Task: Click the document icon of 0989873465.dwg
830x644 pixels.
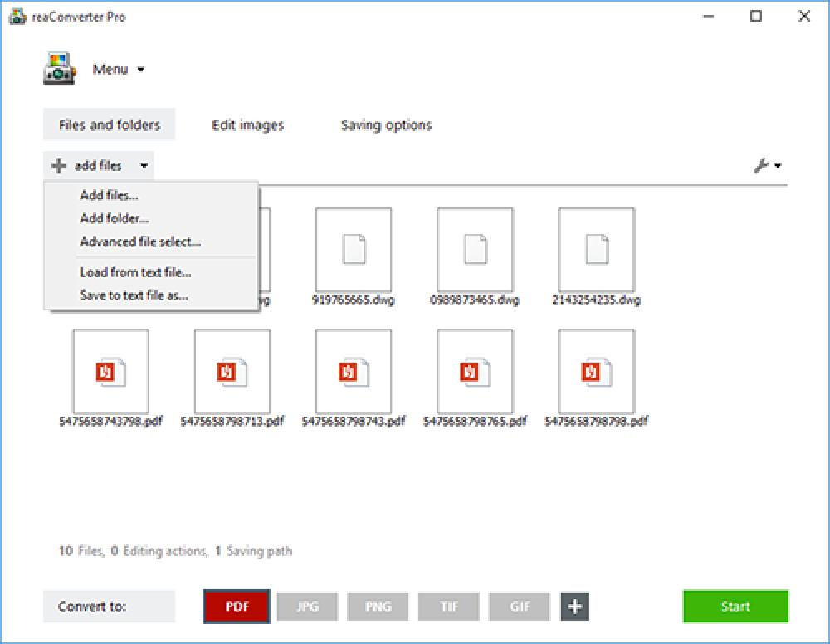Action: click(474, 251)
